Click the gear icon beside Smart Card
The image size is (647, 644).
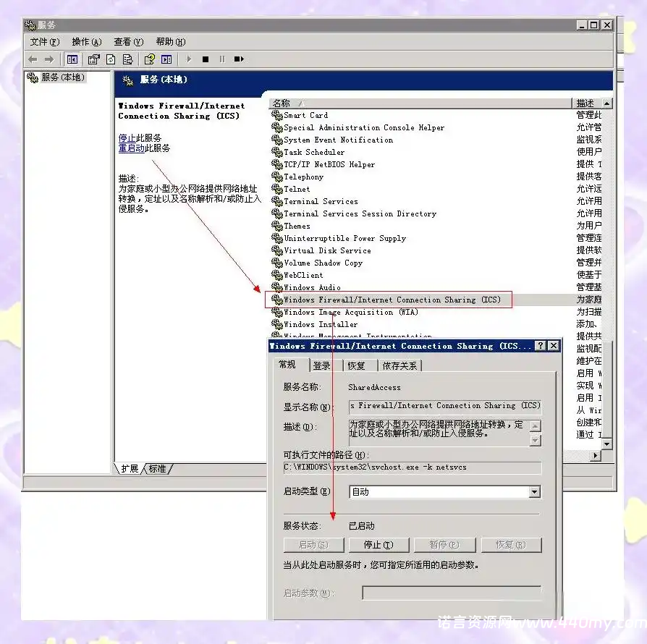click(x=277, y=115)
